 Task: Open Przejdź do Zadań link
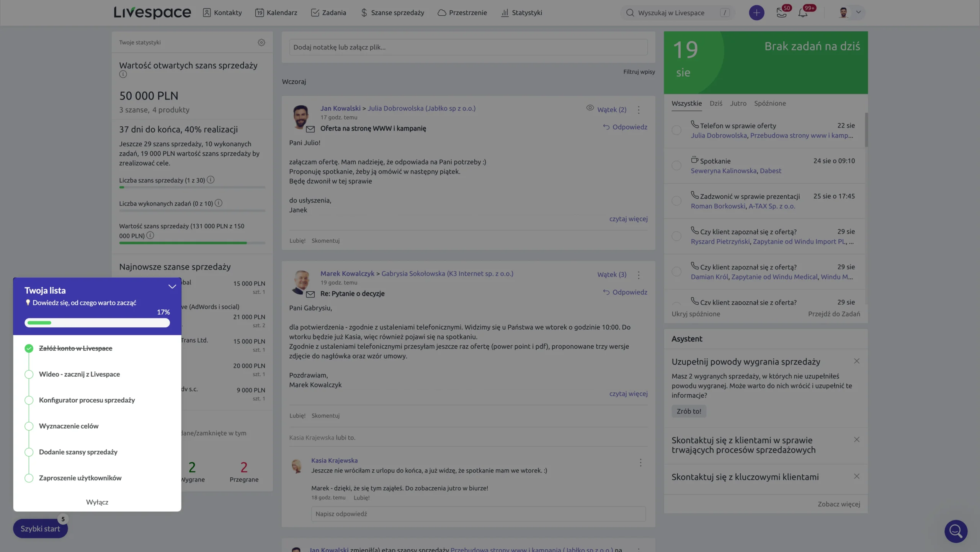coord(834,314)
